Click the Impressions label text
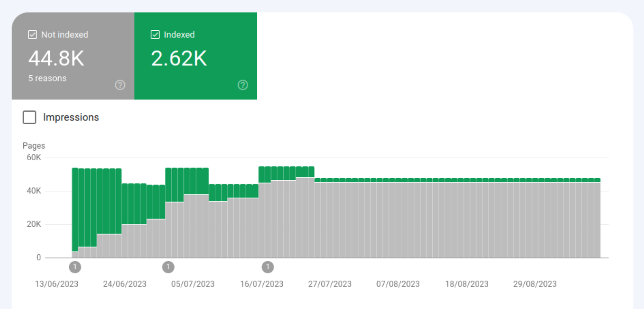644x309 pixels. 71,117
